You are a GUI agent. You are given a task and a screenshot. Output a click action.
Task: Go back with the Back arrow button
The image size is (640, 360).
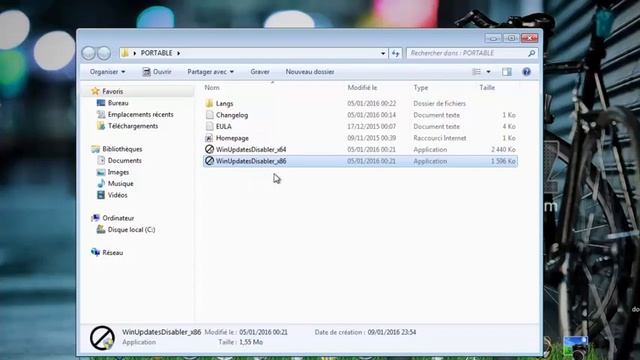(x=89, y=53)
